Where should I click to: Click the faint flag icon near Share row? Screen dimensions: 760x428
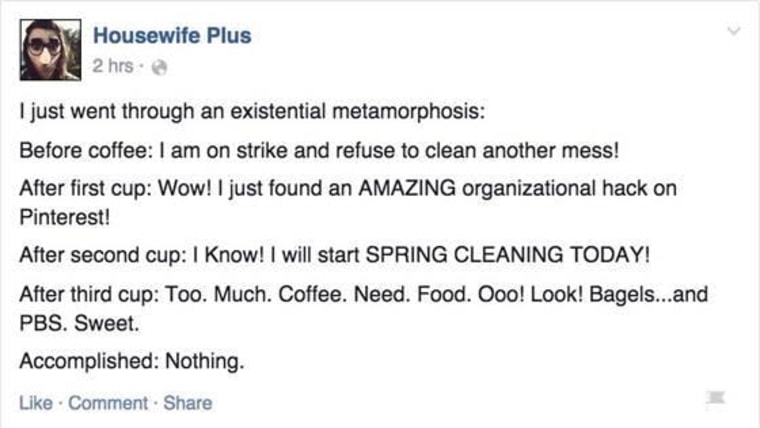pos(715,397)
